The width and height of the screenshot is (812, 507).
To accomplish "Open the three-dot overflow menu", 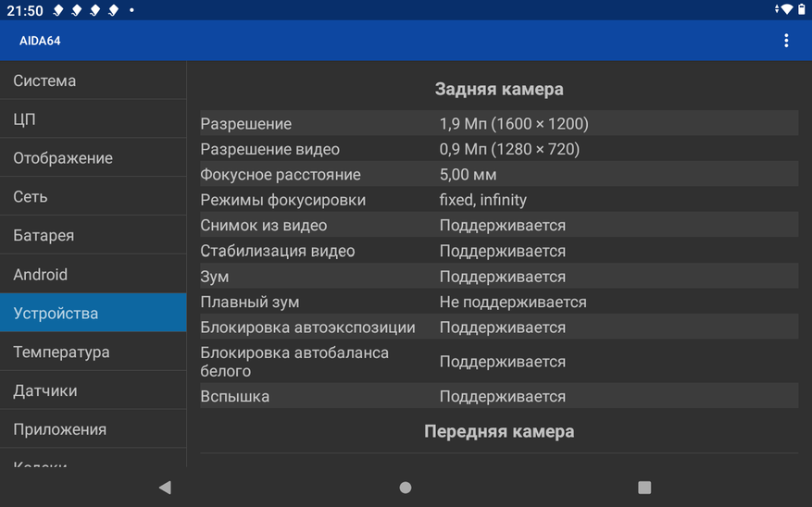I will 785,41.
